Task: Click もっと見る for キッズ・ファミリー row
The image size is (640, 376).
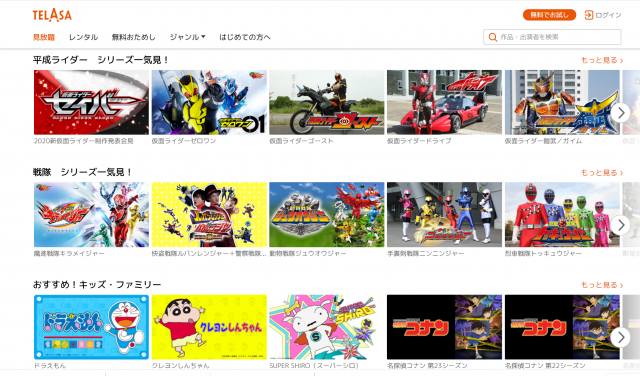Action: [602, 285]
